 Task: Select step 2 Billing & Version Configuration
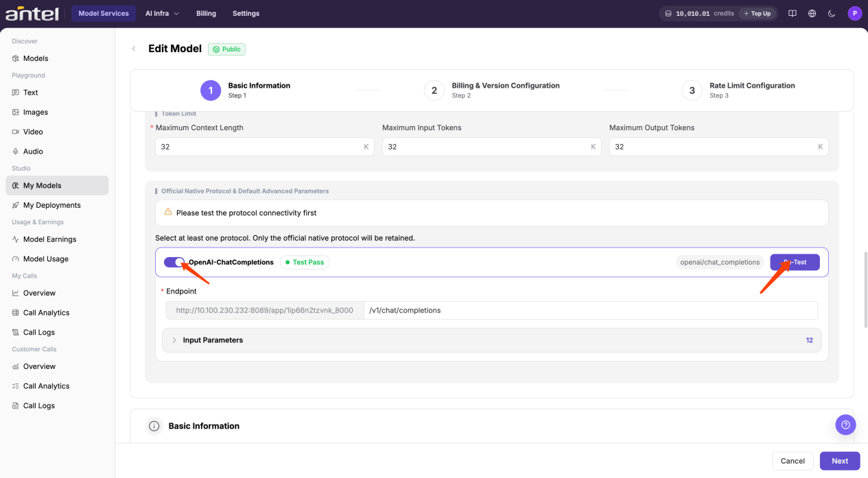point(492,90)
